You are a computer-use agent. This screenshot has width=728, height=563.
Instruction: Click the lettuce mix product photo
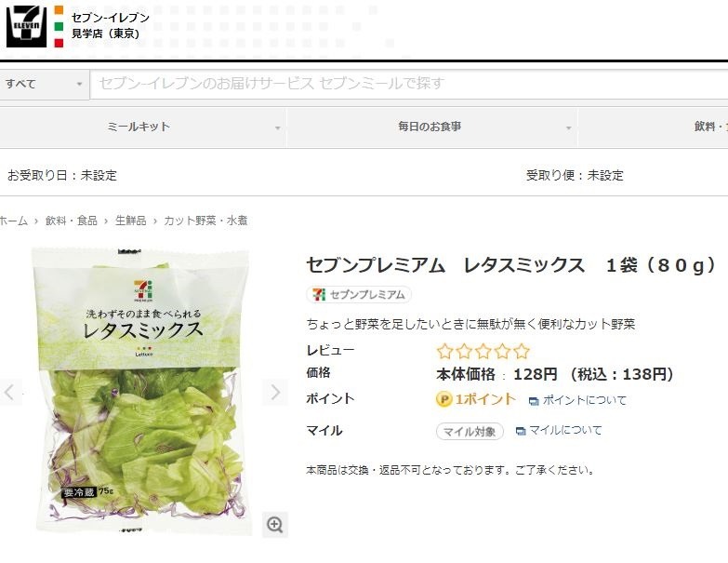pos(141,391)
